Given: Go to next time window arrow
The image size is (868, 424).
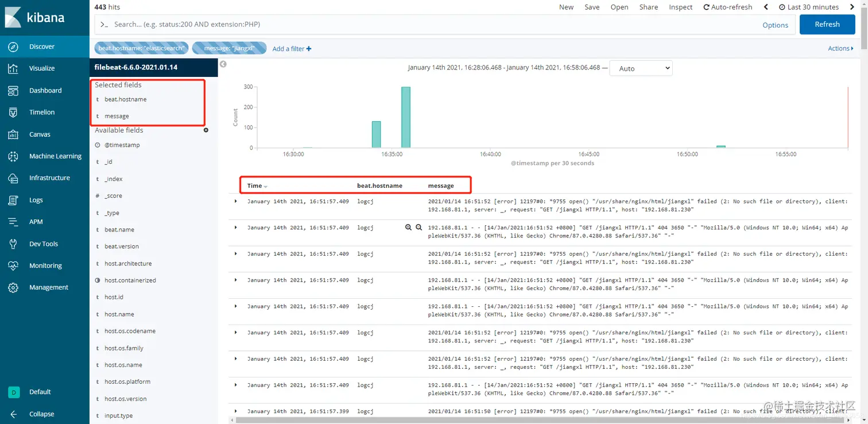Looking at the screenshot, I should click(852, 7).
